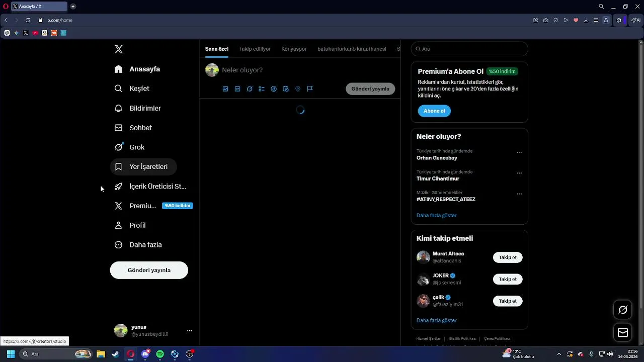Open Profil page in the sidebar

[x=130, y=225]
